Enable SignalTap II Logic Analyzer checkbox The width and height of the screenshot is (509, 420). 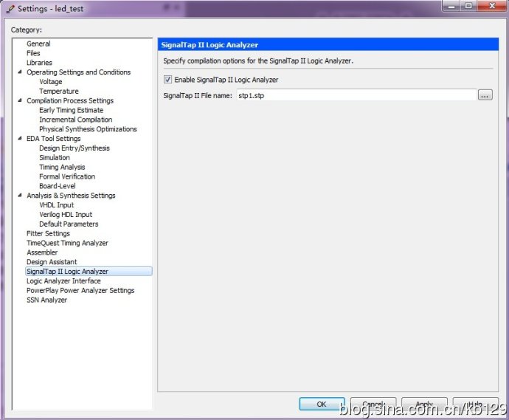(167, 80)
